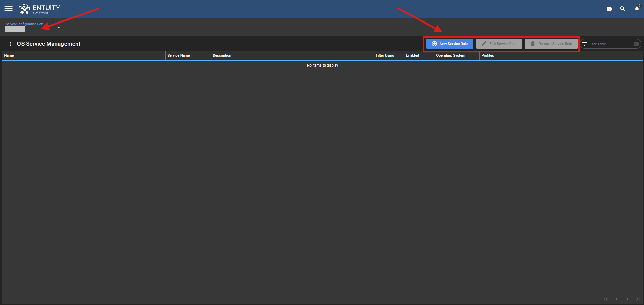Sort by the Name column header

point(84,56)
